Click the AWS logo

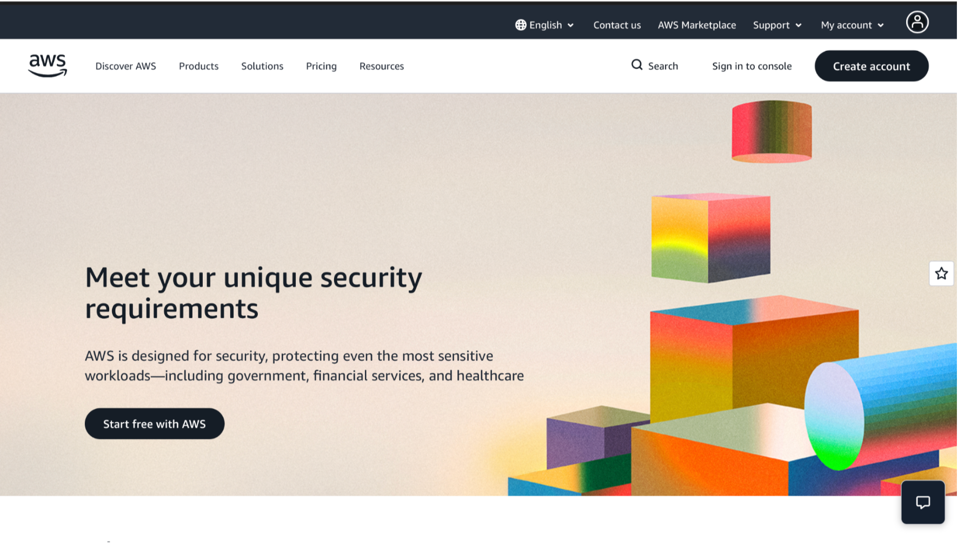[48, 66]
